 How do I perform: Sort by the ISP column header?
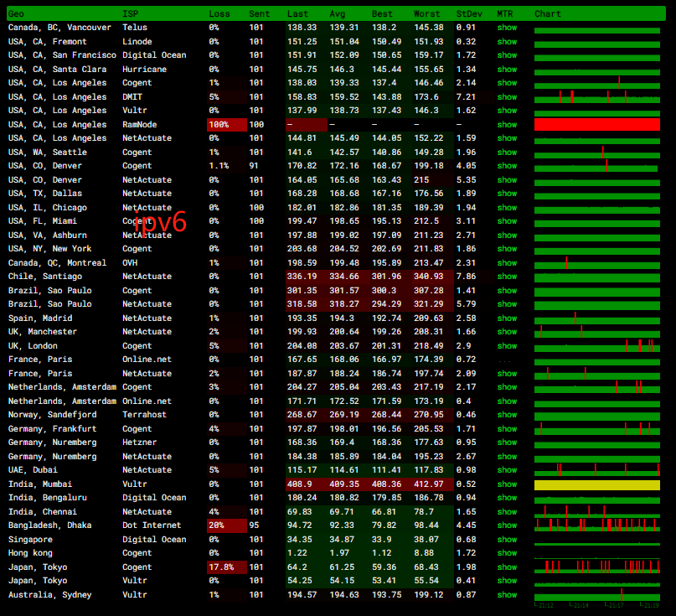pyautogui.click(x=130, y=13)
